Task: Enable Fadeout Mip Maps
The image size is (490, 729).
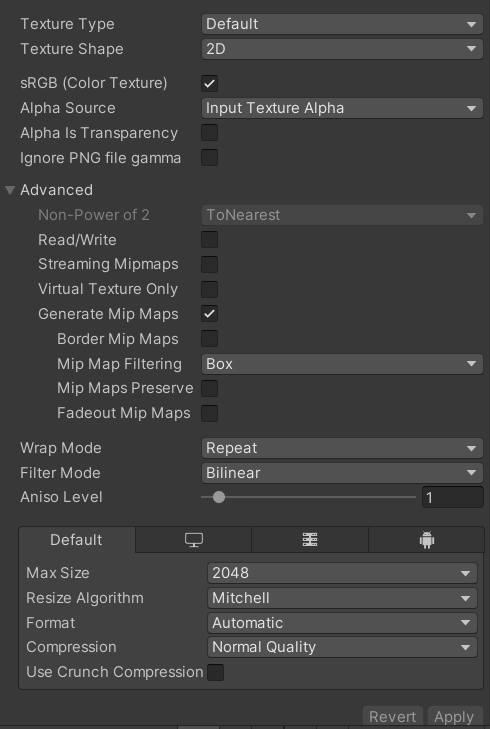Action: coord(209,413)
